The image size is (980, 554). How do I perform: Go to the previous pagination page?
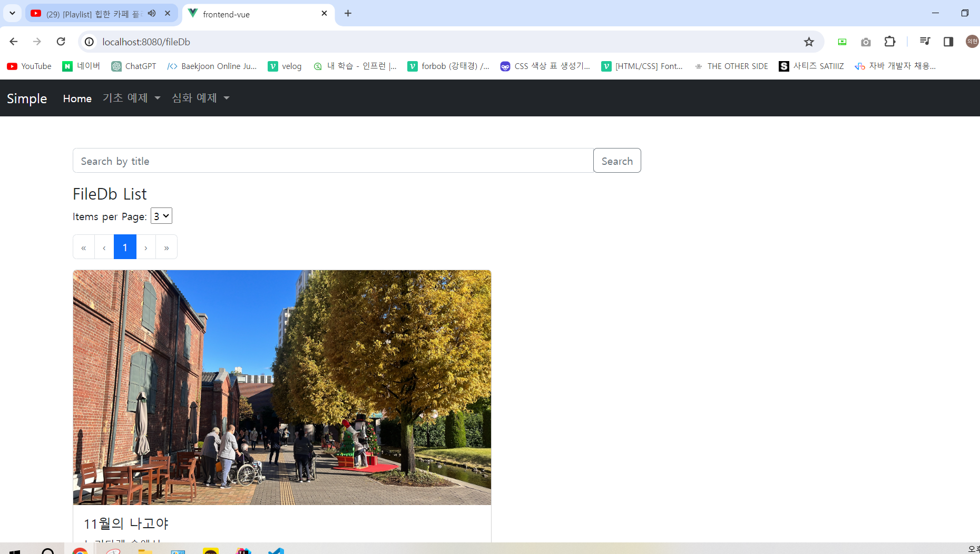click(104, 247)
